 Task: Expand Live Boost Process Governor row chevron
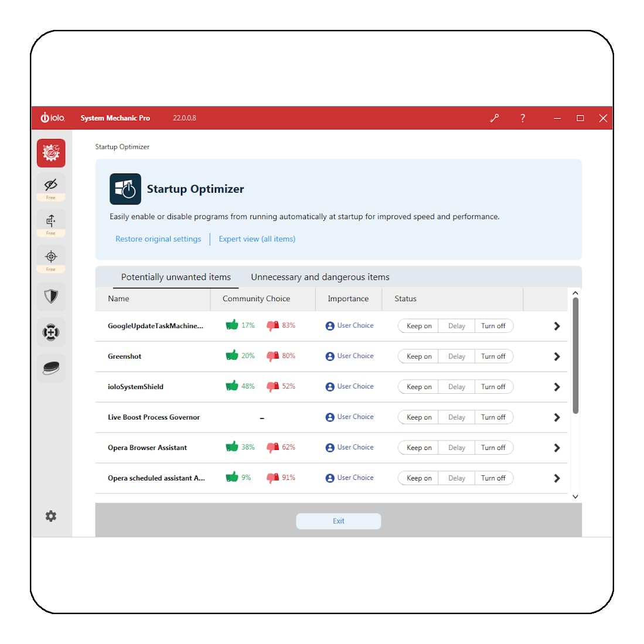(x=557, y=417)
